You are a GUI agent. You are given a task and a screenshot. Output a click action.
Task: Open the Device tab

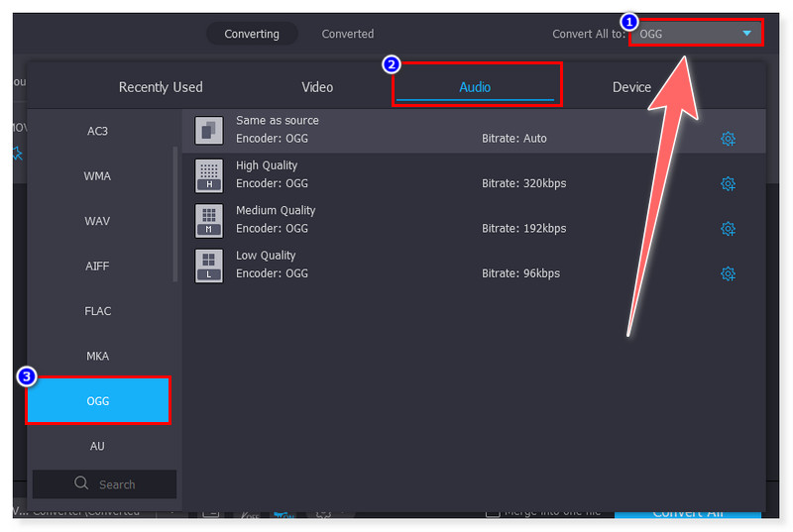(631, 87)
